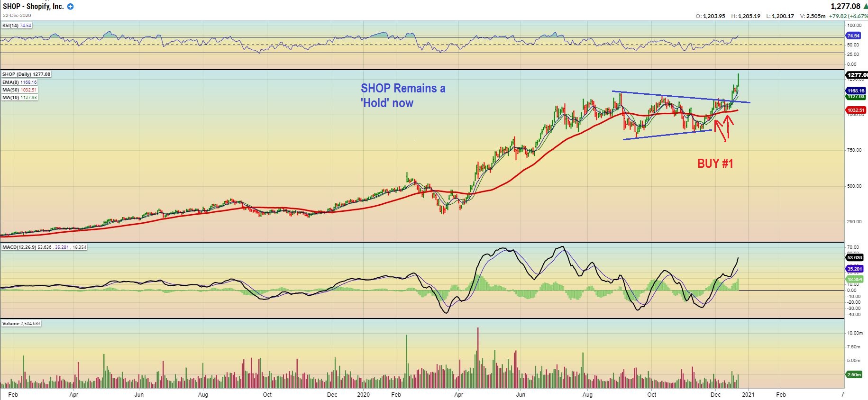Image resolution: width=868 pixels, height=400 pixels.
Task: Click the SHOP - Shopify, Inc. chart title
Action: [x=33, y=7]
